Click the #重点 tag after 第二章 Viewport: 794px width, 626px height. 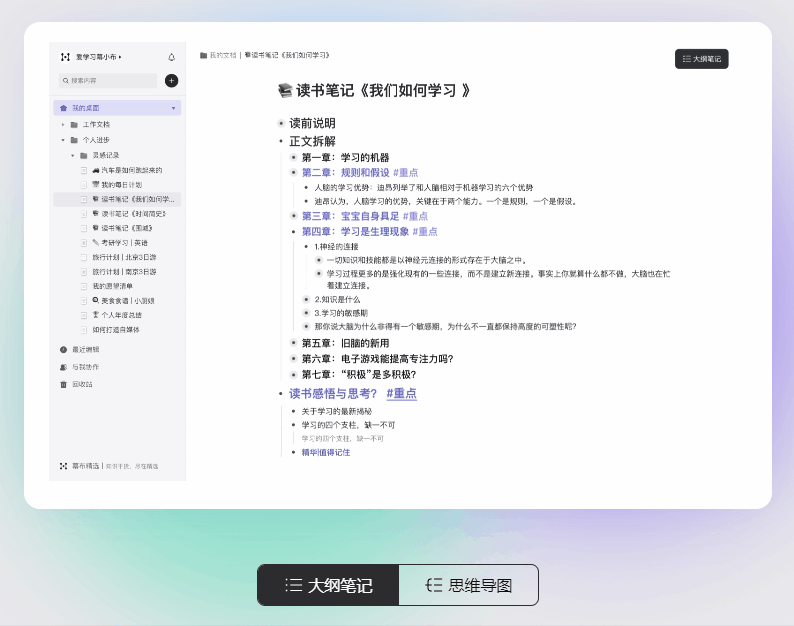(x=406, y=173)
